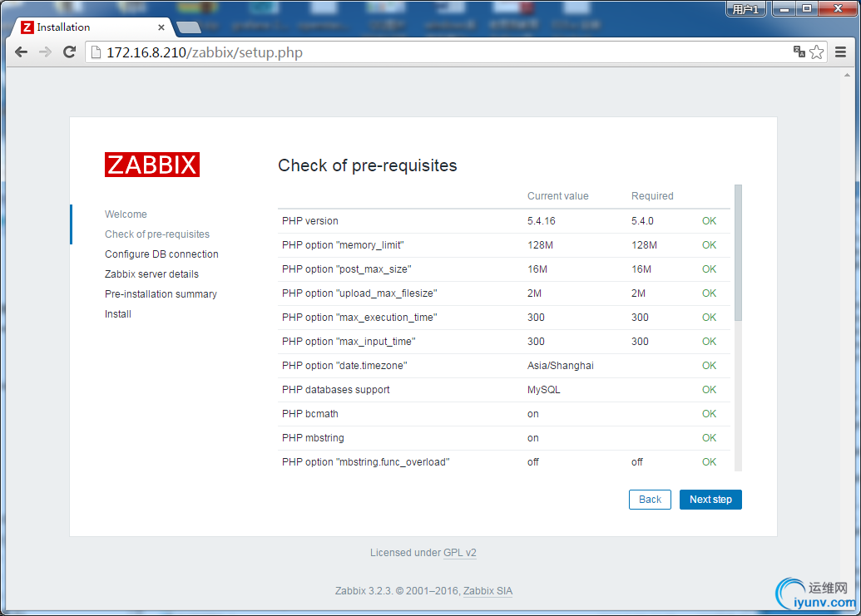Select Configure DB connection step
Viewport: 861px width, 616px height.
(x=161, y=254)
